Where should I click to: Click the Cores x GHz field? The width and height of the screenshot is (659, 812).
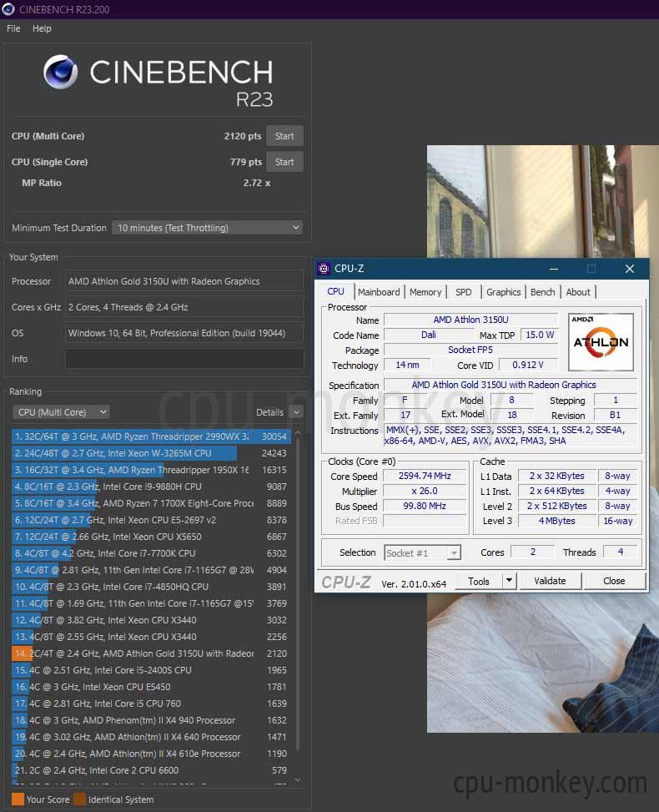point(184,307)
